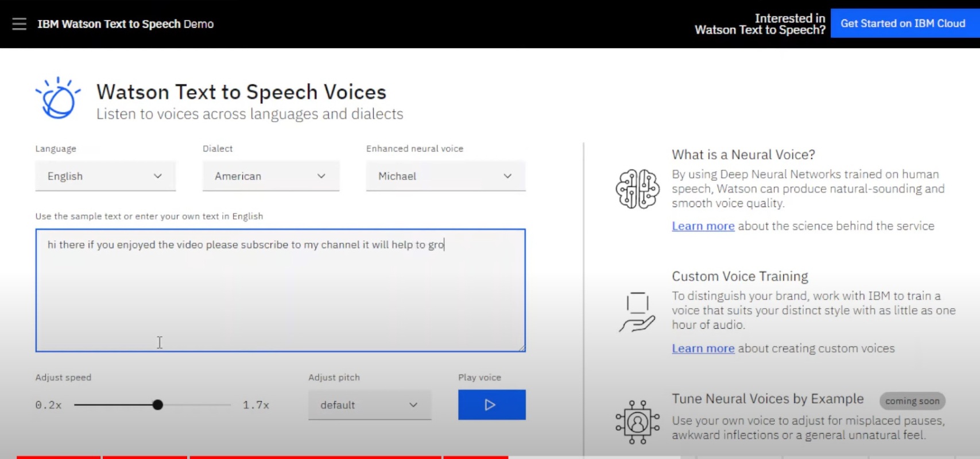Open the Dialect dropdown showing American
This screenshot has height=459, width=980.
(x=270, y=176)
